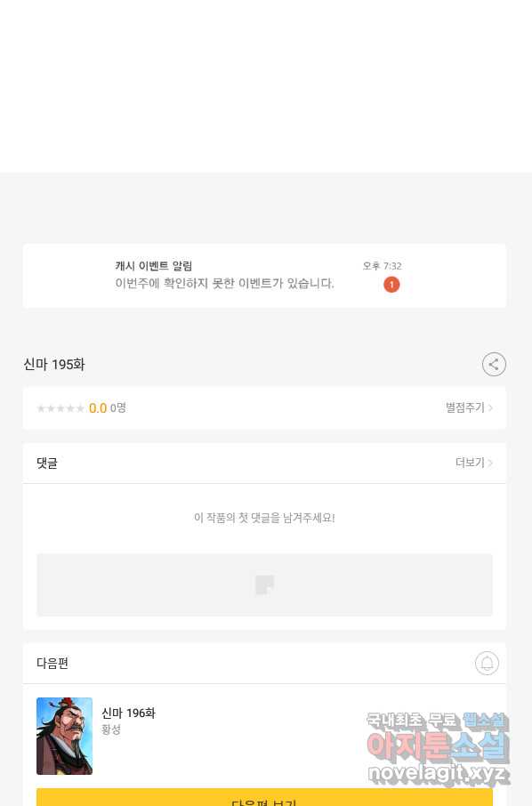The height and width of the screenshot is (806, 532).
Task: Open the 캐시 이벤트 알림 notification banner
Action: point(264,276)
